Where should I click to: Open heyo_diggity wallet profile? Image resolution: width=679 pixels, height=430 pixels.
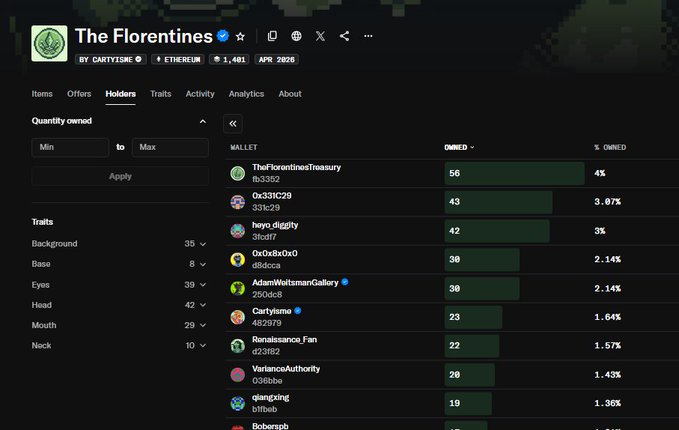[x=275, y=225]
